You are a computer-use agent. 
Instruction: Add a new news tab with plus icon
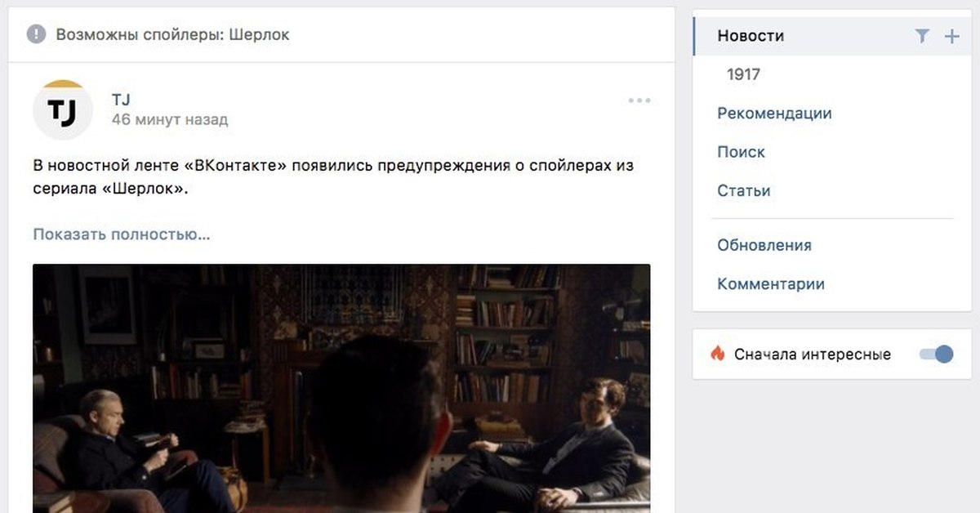pos(951,36)
